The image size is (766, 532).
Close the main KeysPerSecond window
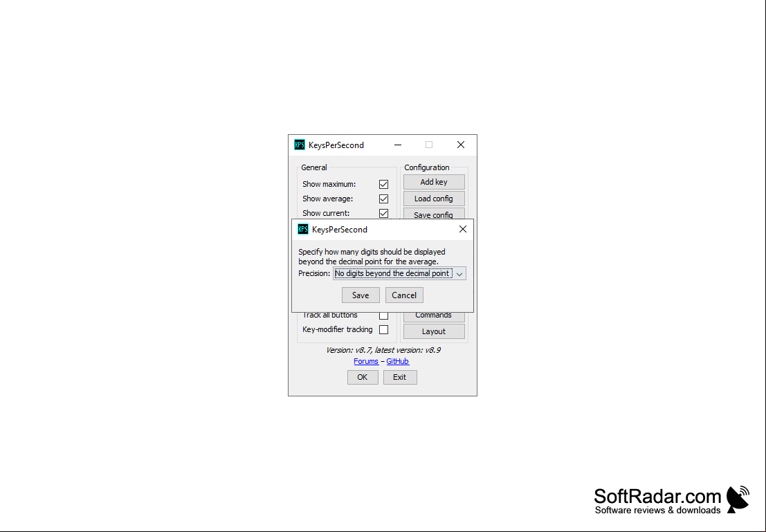461,145
